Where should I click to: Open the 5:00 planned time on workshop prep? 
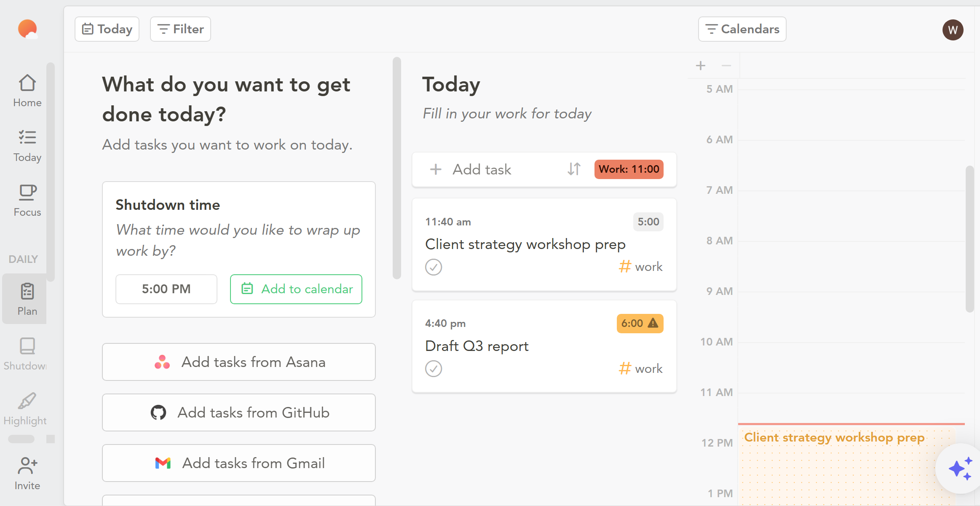coord(648,222)
